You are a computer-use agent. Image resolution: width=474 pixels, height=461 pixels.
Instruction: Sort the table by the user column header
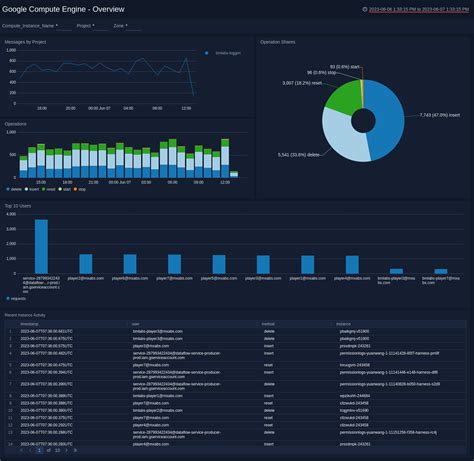135,324
